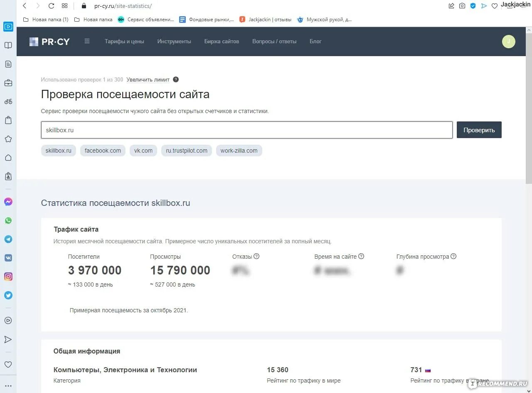The image size is (532, 393).
Task: Click the world traffic rank 15 360
Action: [x=278, y=370]
